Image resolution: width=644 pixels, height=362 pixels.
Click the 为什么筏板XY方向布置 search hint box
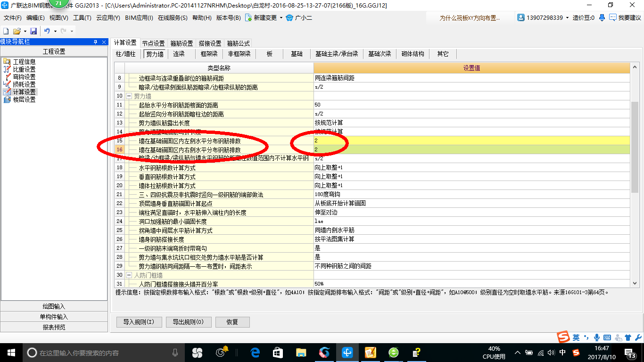(469, 18)
